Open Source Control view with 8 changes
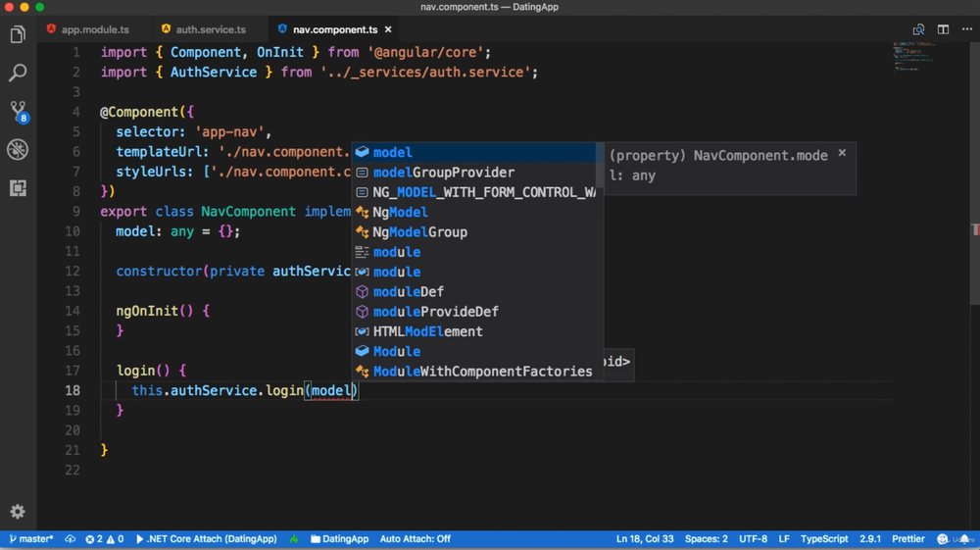The width and height of the screenshot is (980, 550). (x=18, y=112)
